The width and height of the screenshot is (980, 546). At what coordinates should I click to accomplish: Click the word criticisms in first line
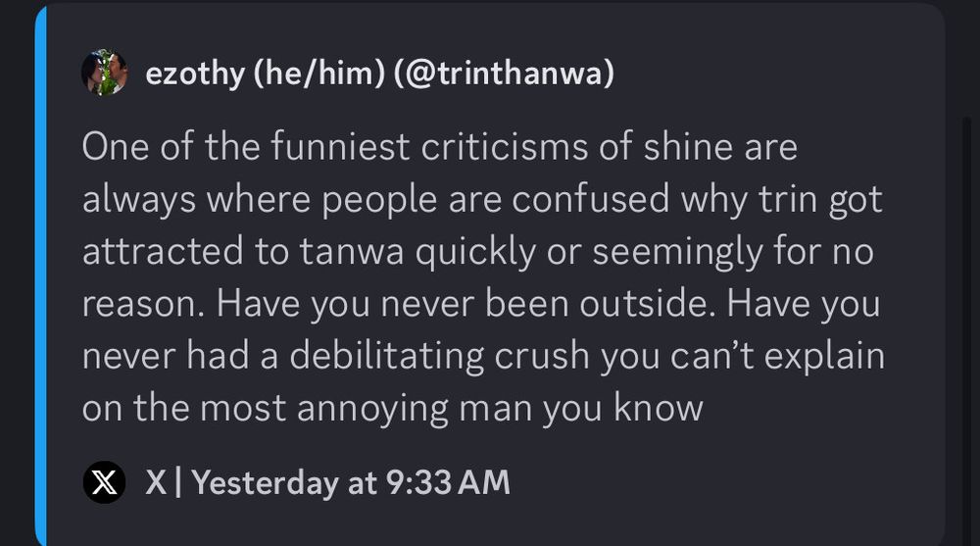(505, 147)
